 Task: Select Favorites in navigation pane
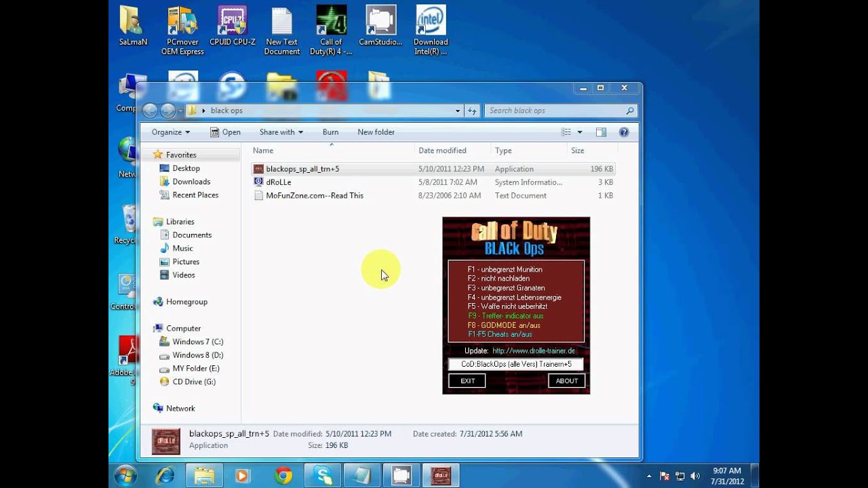click(x=181, y=155)
